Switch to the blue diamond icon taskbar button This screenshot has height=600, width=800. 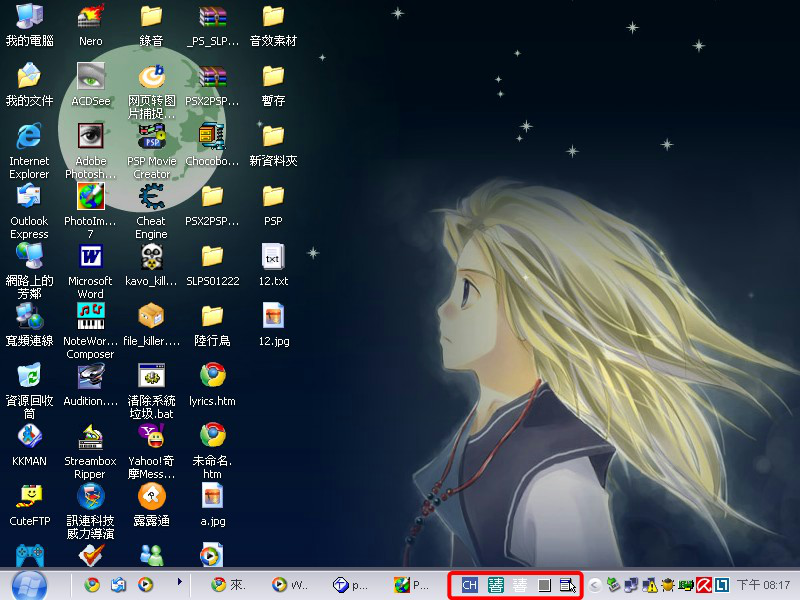(x=350, y=585)
